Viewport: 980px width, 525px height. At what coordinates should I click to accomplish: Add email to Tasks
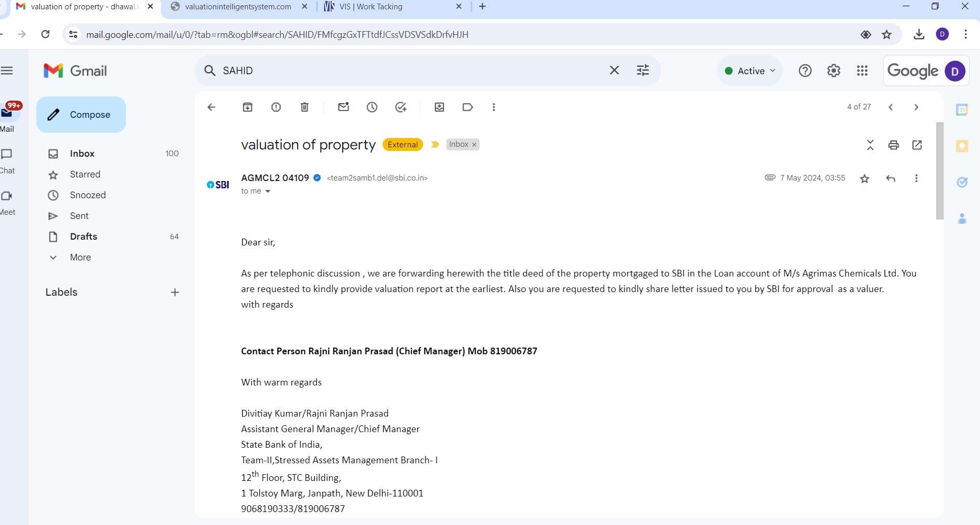point(400,107)
